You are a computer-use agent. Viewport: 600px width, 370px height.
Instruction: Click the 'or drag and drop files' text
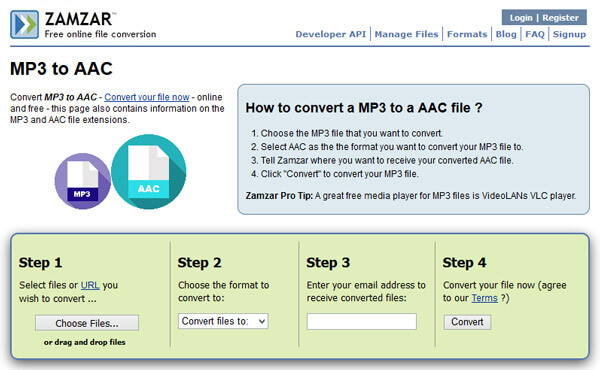pyautogui.click(x=85, y=342)
